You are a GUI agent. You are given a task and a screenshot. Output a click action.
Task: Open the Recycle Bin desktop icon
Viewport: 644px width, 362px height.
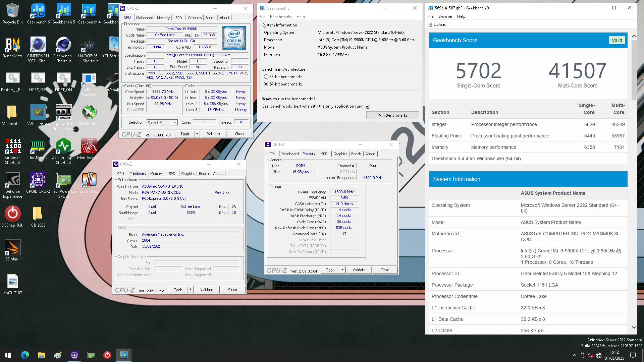pos(13,14)
